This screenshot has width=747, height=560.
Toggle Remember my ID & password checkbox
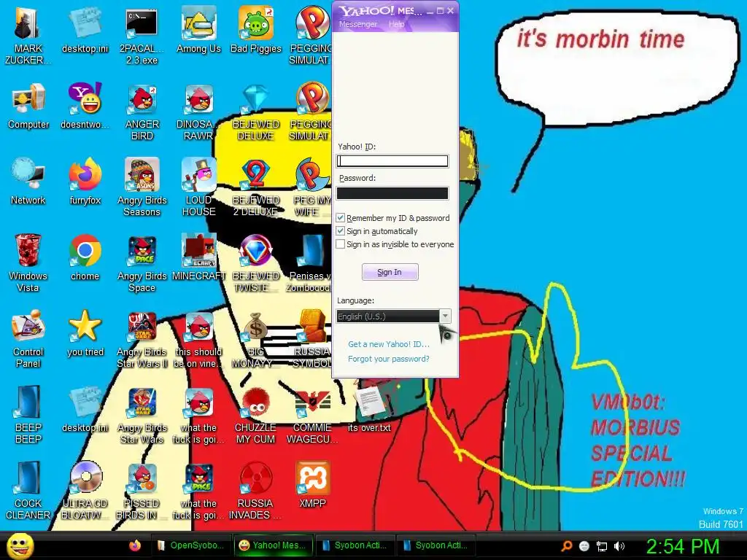(x=340, y=218)
